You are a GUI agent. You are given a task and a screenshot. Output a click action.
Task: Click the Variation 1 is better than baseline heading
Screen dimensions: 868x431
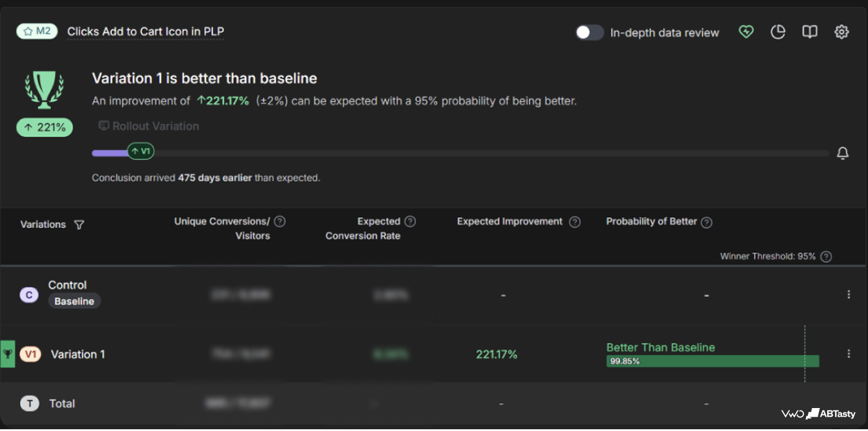[205, 79]
